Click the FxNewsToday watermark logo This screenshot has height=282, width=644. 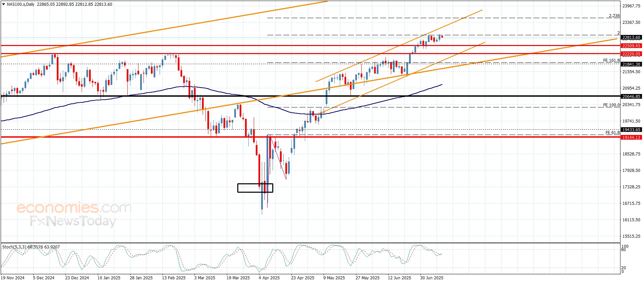click(73, 221)
